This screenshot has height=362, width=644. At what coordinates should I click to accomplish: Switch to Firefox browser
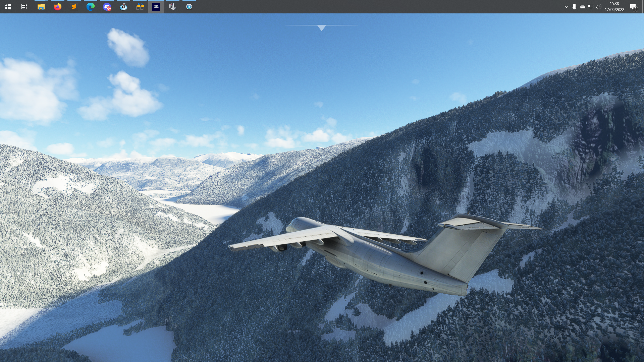[58, 7]
